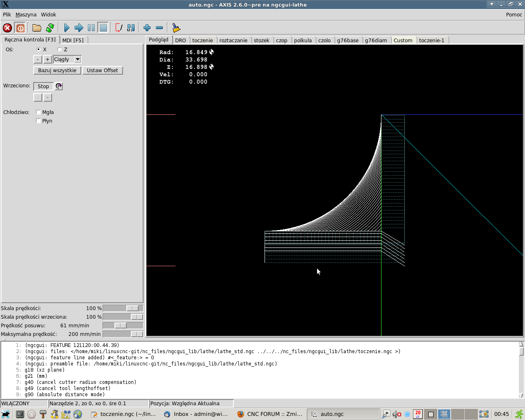Toggle the machine power button
The height and width of the screenshot is (420, 525).
[x=20, y=28]
